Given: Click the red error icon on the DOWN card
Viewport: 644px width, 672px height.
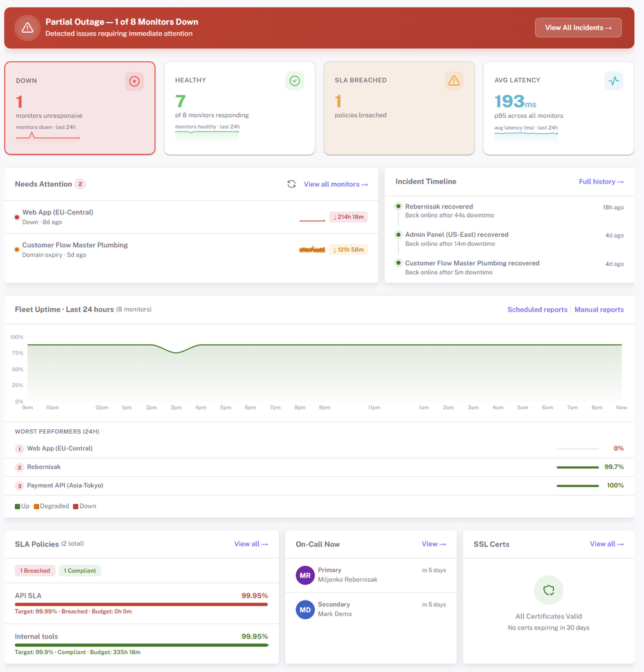Looking at the screenshot, I should coord(134,81).
